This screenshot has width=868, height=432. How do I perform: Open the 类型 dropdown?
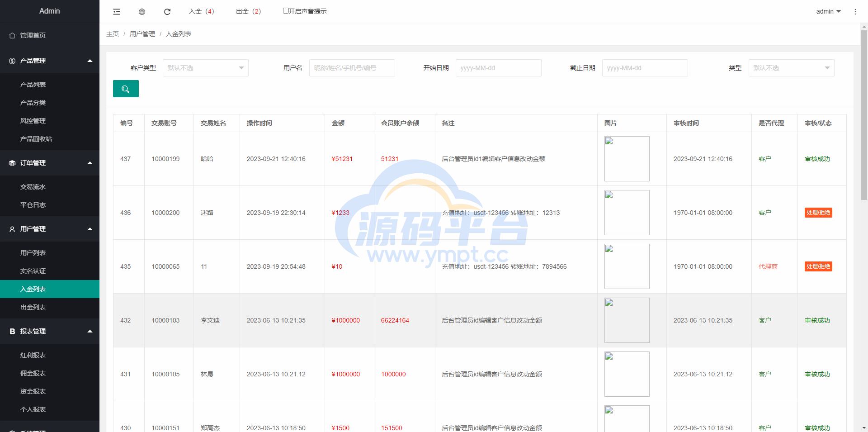click(792, 68)
